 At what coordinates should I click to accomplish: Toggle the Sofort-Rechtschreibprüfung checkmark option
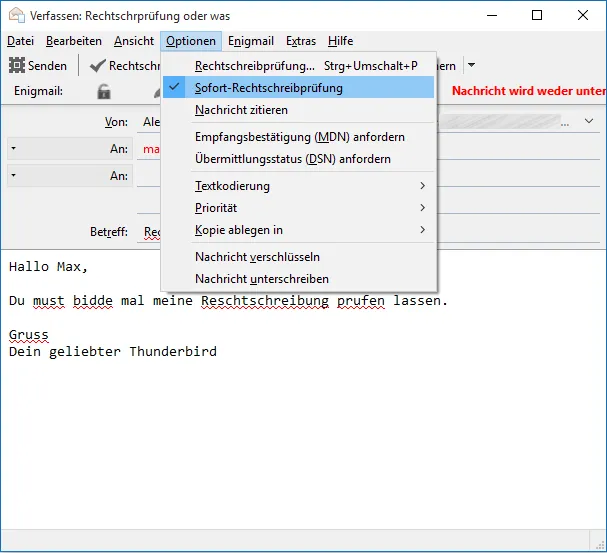(298, 87)
